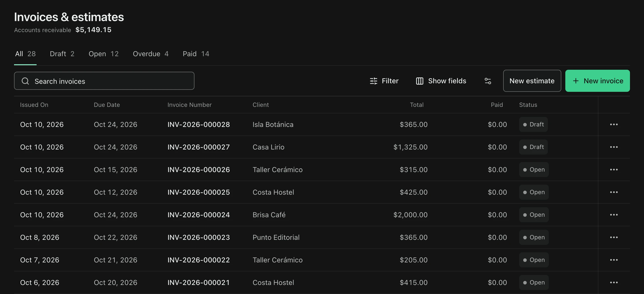Click the $315.00 total amount
Viewport: 644px width, 294px height.
coord(413,170)
